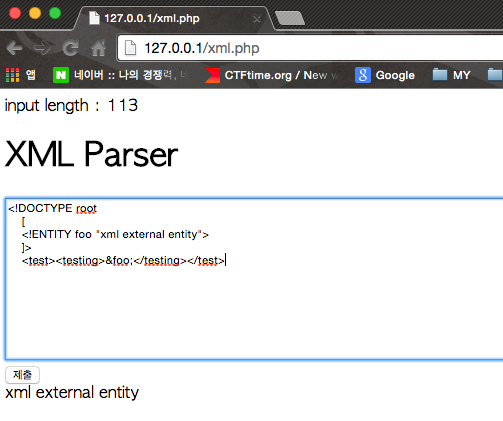Reload the page with refresh icon
Image resolution: width=503 pixels, height=421 pixels.
pos(70,48)
